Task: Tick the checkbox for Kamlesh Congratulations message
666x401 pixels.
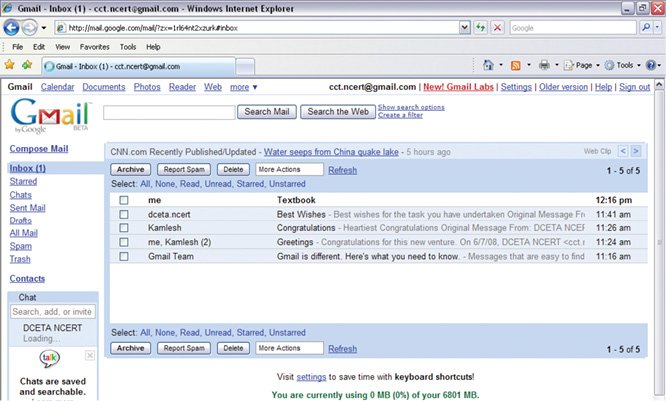Action: [x=124, y=228]
